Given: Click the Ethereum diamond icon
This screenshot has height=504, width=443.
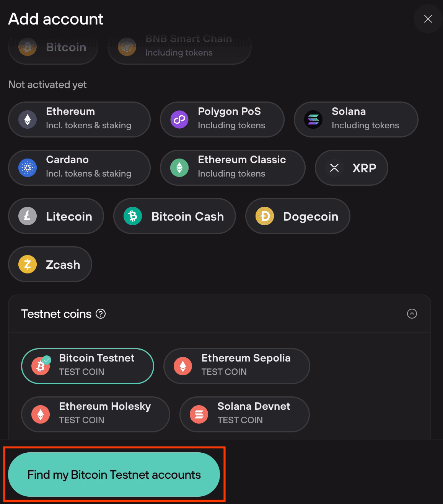Looking at the screenshot, I should 27,119.
